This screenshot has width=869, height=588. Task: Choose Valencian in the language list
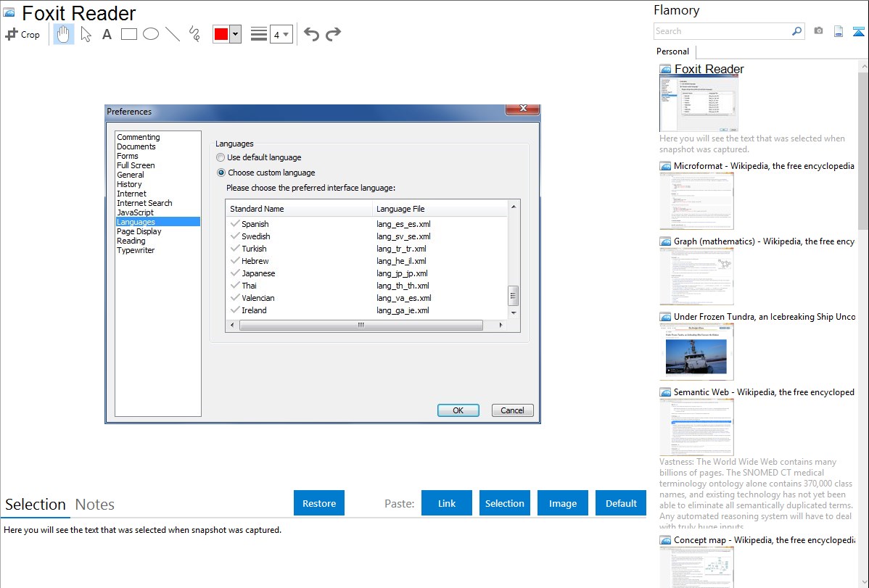click(x=258, y=298)
